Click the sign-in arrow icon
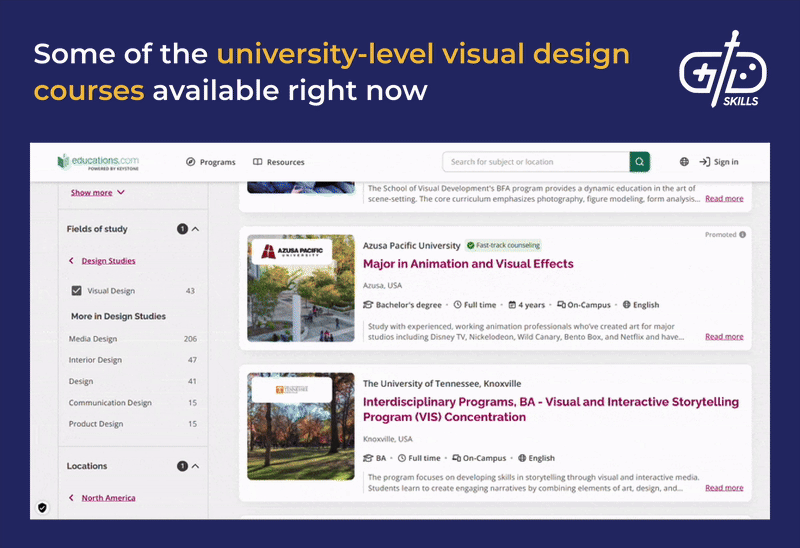Image resolution: width=800 pixels, height=548 pixels. coord(705,162)
